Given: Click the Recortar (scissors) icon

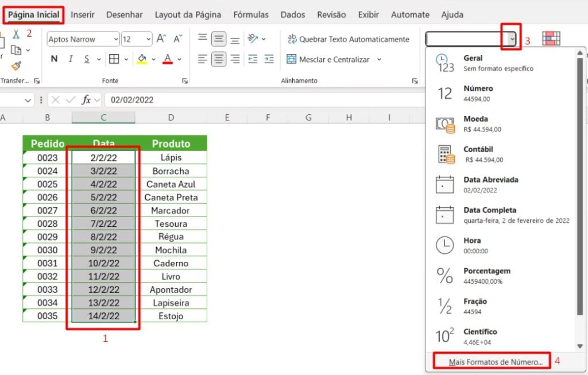Looking at the screenshot, I should (16, 35).
